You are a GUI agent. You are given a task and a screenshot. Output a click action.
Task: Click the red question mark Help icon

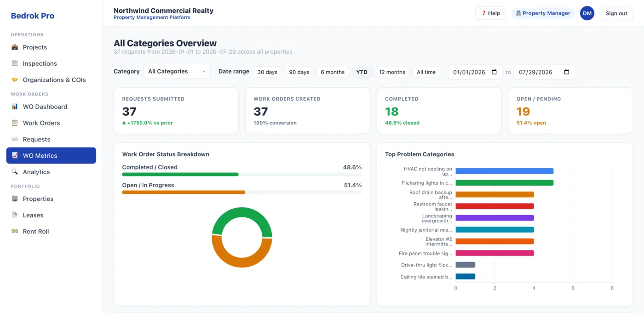point(484,13)
